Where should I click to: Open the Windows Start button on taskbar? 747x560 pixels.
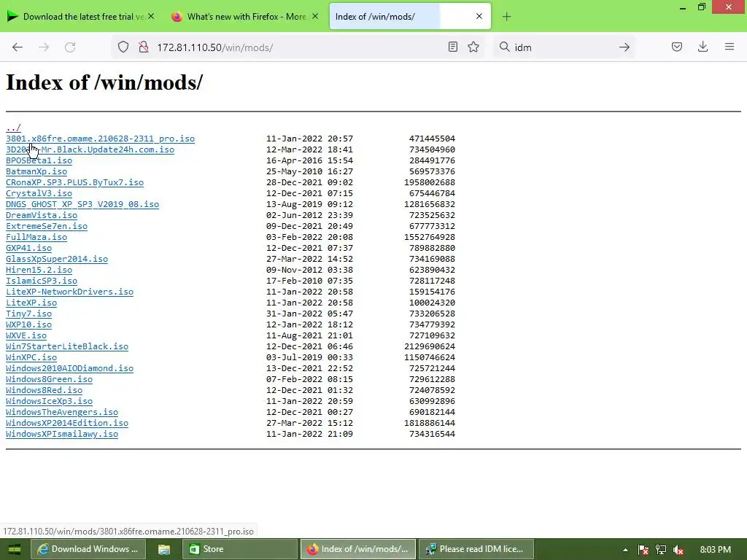coord(15,550)
